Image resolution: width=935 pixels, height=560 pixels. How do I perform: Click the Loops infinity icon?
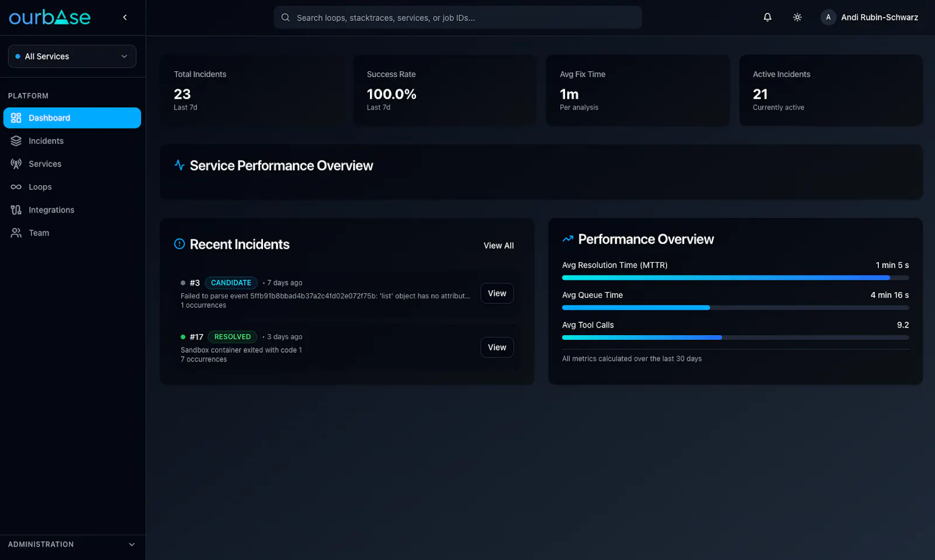[x=16, y=187]
